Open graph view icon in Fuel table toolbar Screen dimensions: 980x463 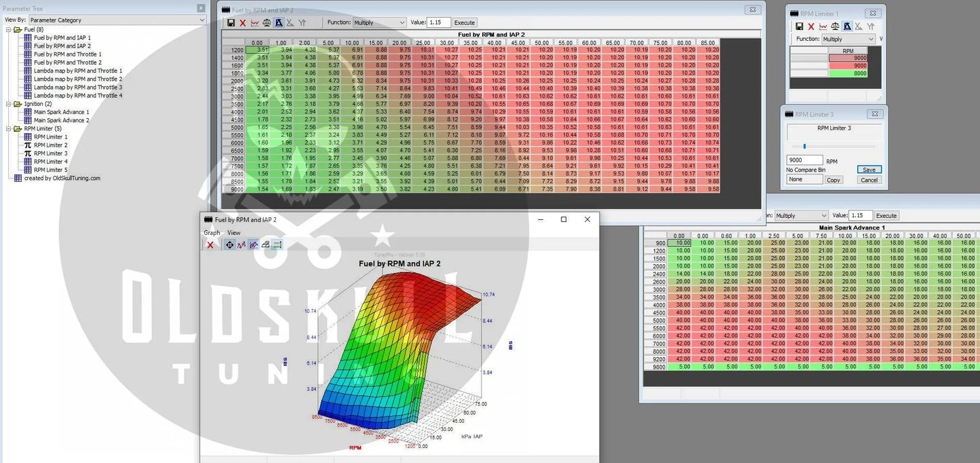[x=255, y=22]
